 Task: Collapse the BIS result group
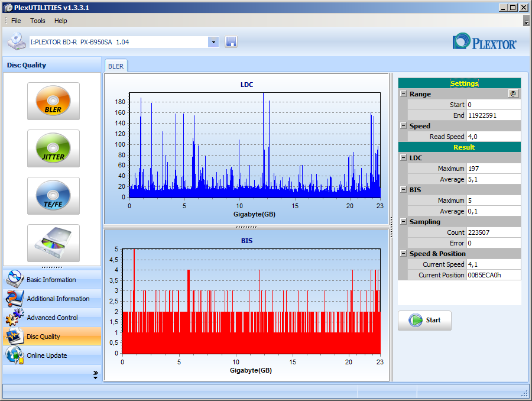(403, 189)
